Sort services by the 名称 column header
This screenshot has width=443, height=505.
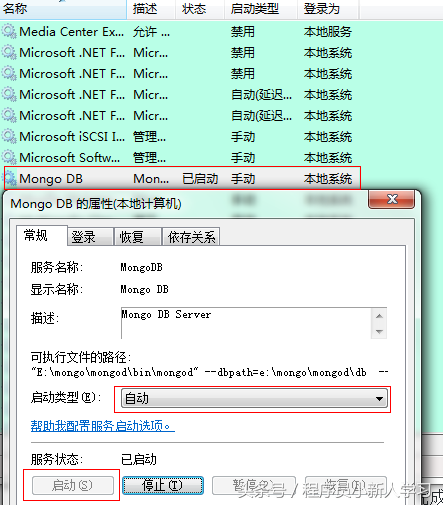click(x=63, y=9)
